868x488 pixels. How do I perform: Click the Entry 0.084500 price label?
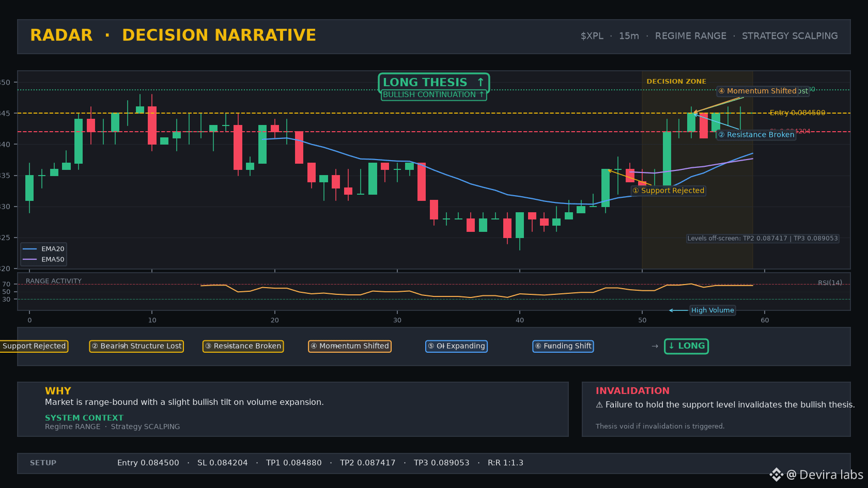tap(797, 113)
